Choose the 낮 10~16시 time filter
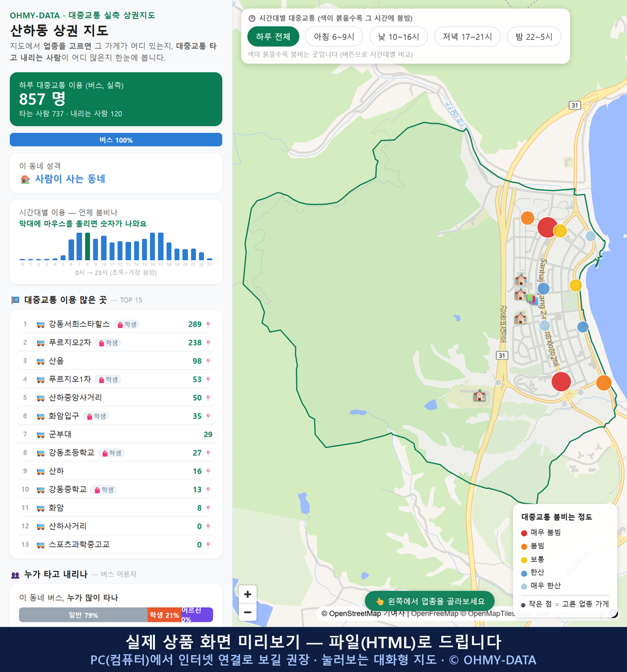The image size is (627, 672). pos(399,37)
